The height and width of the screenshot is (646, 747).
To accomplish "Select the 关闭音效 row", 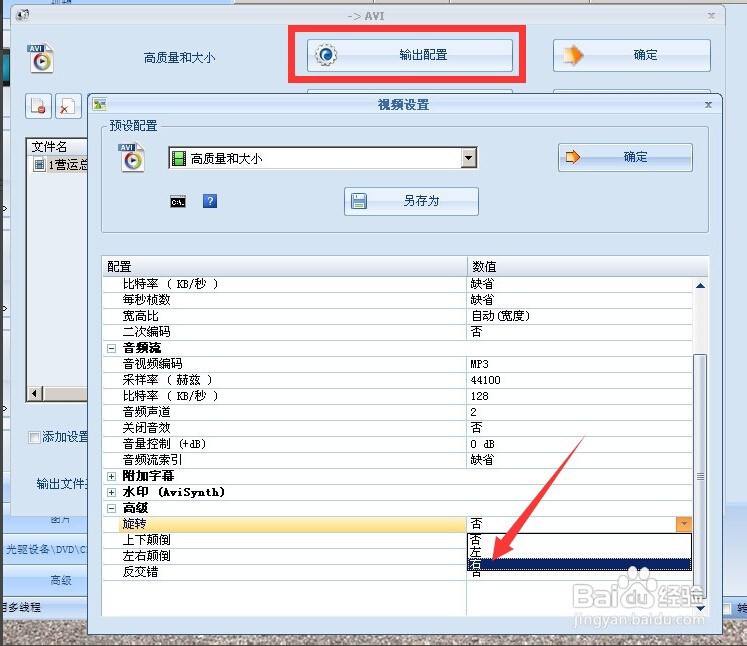I will pos(397,428).
